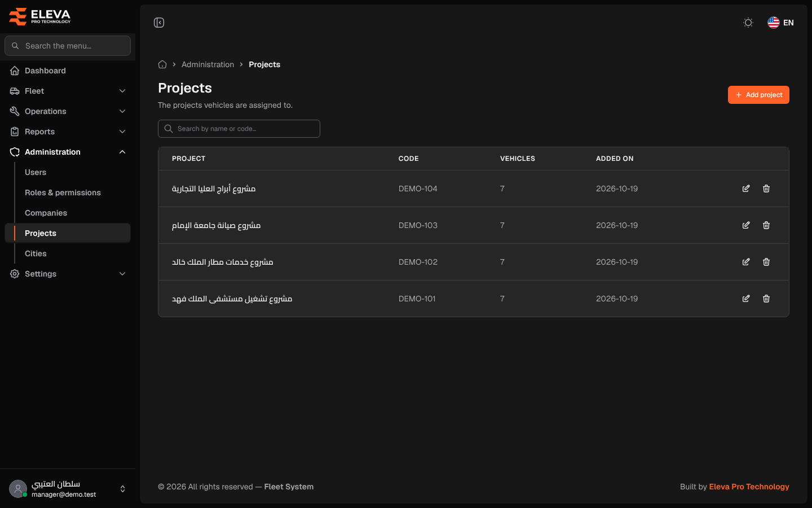Open the Users page
The image size is (812, 508).
click(x=36, y=172)
